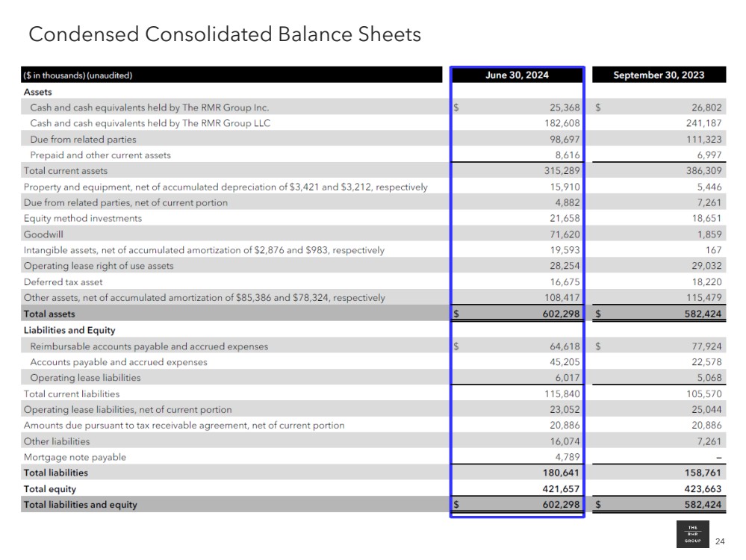Image resolution: width=746 pixels, height=560 pixels.
Task: Click the June 30, 2024 column header
Action: tap(517, 75)
